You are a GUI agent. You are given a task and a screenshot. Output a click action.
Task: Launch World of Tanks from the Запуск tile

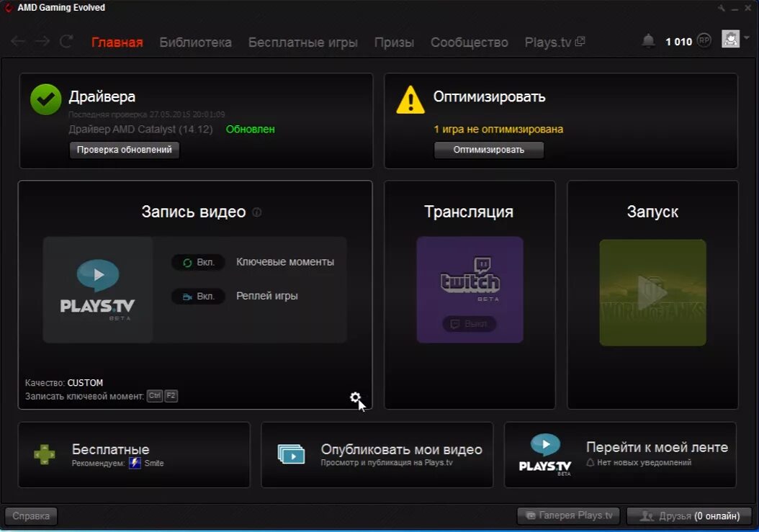(x=652, y=292)
